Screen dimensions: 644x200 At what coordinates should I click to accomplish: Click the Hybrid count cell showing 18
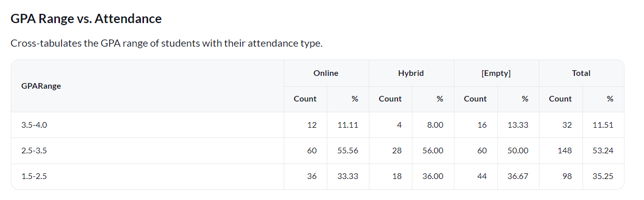tap(397, 176)
